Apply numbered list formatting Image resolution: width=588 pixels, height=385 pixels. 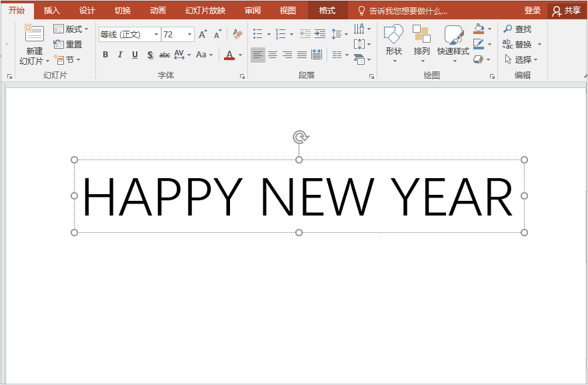pos(281,34)
